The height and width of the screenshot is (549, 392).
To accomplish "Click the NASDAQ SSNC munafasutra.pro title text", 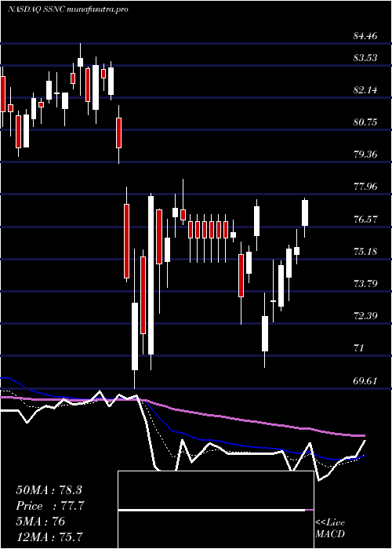I will pos(67,9).
